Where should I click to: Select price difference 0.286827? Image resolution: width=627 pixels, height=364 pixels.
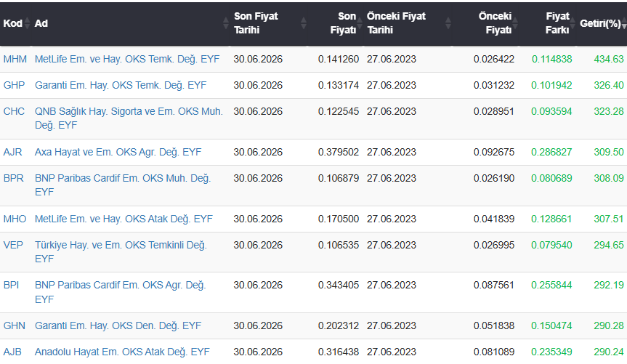click(551, 152)
